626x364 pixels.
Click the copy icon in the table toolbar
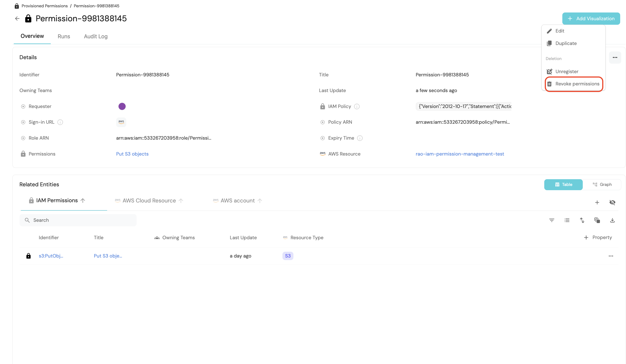597,220
